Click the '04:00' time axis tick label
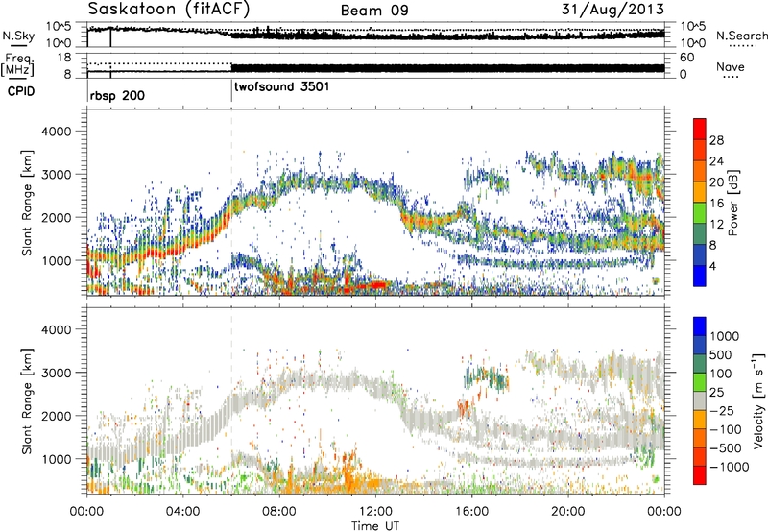Screen dimensions: 768x532 point(182,512)
